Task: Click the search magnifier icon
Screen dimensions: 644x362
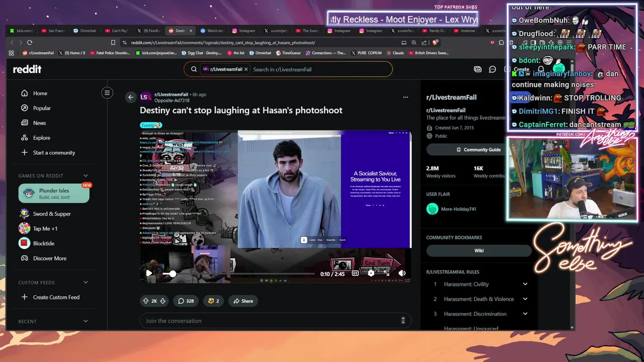Action: coord(194,69)
